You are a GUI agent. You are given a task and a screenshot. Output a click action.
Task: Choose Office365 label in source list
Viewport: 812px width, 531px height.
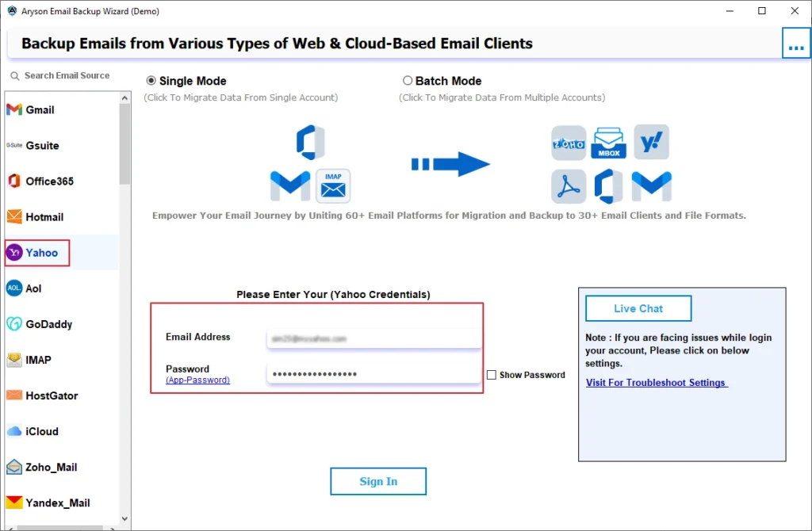coord(50,181)
